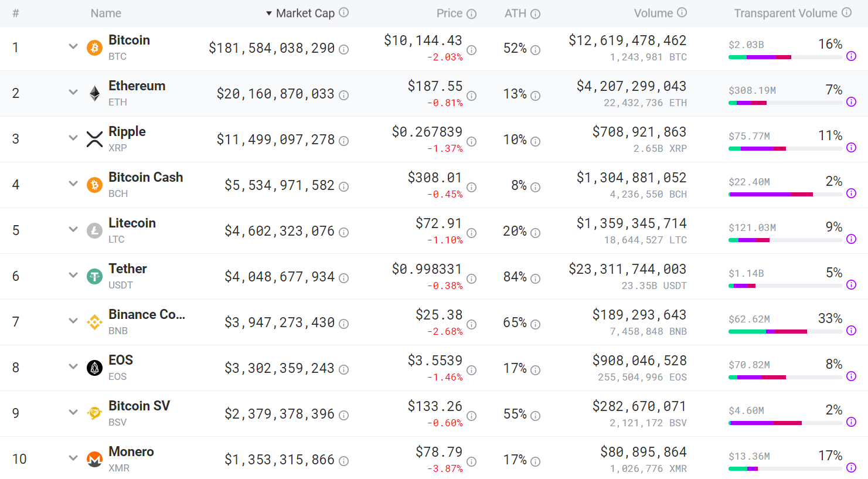Viewport: 868px width, 479px height.
Task: Sort by the Price column header
Action: click(x=450, y=13)
